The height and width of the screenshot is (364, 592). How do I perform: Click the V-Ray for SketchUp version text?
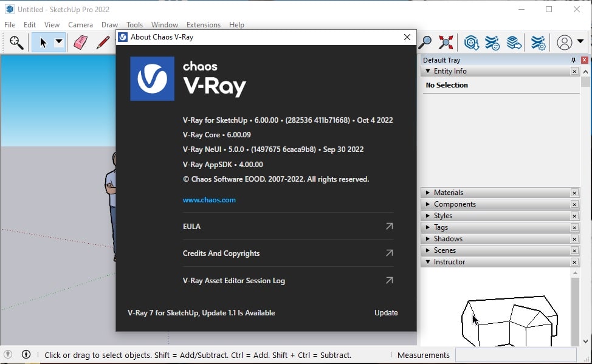[287, 120]
